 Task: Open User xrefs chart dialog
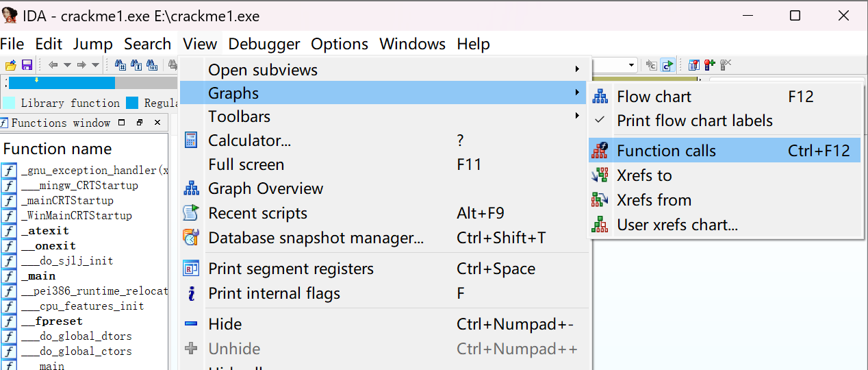click(725, 225)
